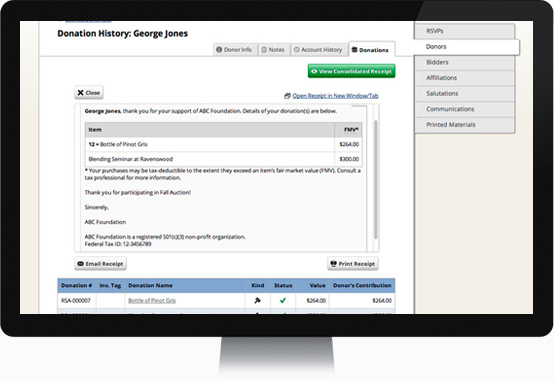Open the Bottle of Pinot Gris donation link
The image size is (554, 381).
pos(152,300)
